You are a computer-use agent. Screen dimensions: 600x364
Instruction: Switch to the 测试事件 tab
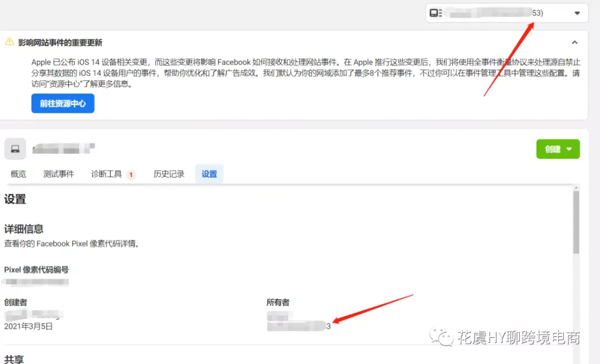(x=58, y=174)
